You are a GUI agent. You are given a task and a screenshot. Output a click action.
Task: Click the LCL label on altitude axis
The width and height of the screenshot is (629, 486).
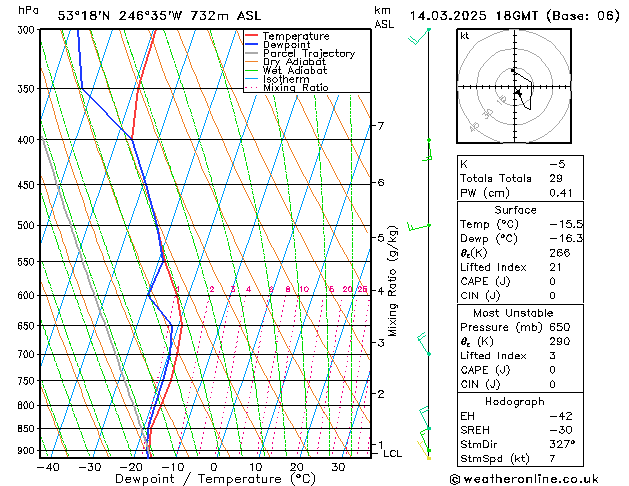pyautogui.click(x=392, y=454)
